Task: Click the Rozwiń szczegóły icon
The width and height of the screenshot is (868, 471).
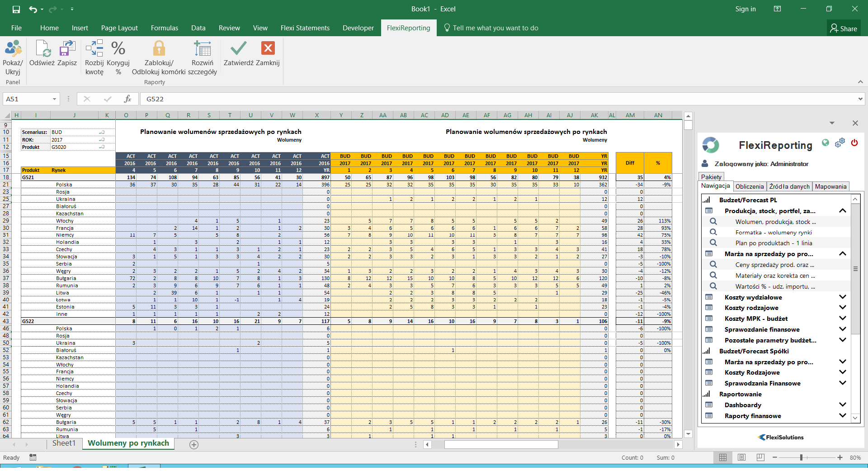Action: point(202,49)
